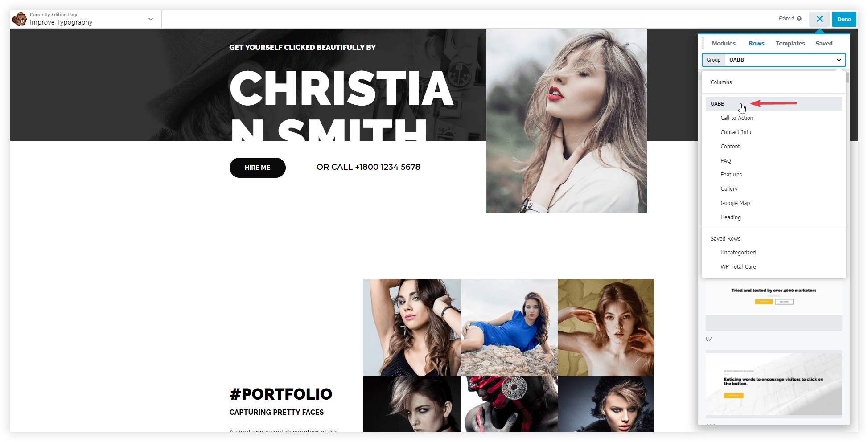Screen dimensions: 868x442
Task: Click the dropdown list scrollbar
Action: click(847, 78)
